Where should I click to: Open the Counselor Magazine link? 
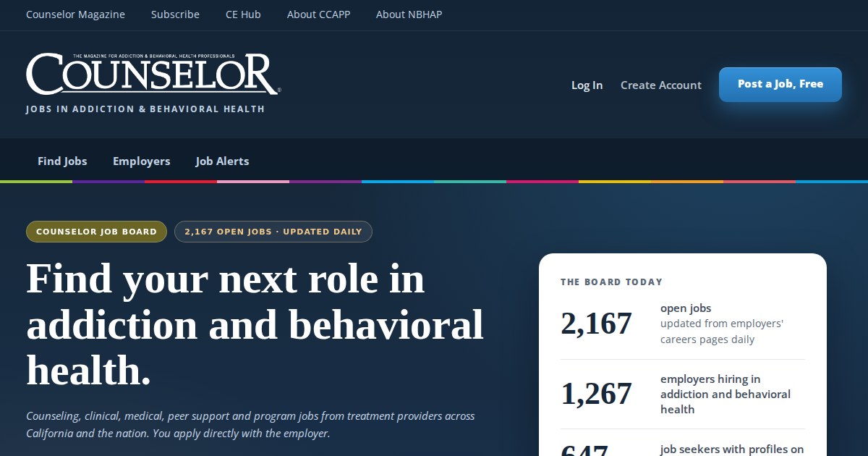75,14
